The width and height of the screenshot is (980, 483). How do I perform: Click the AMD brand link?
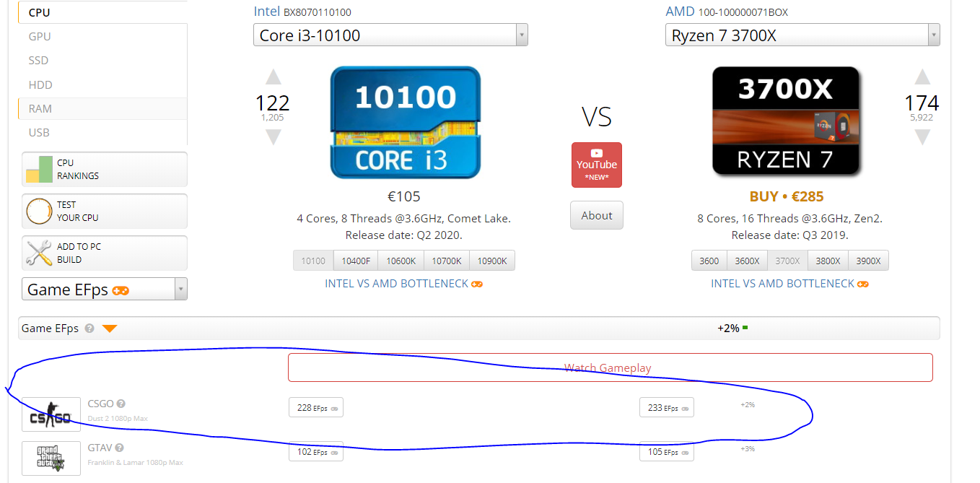(x=680, y=12)
